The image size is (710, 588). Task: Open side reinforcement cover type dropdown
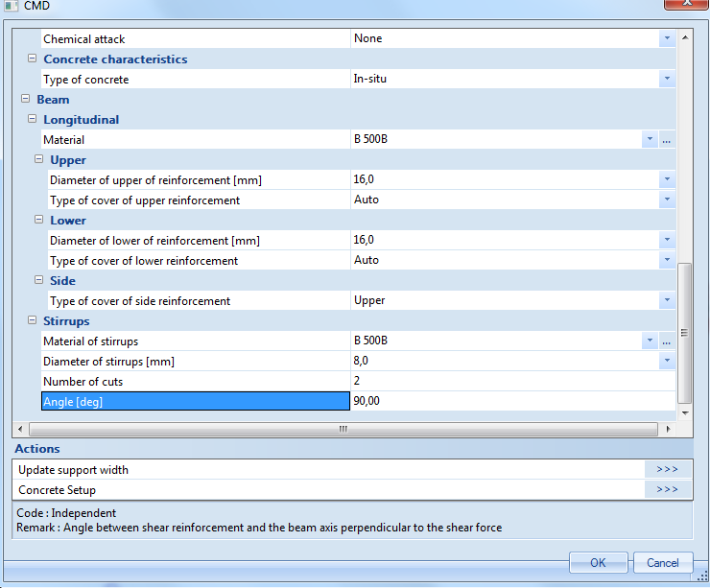tap(666, 301)
